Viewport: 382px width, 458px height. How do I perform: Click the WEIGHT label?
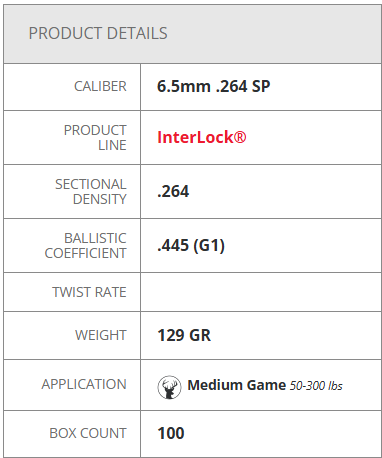click(101, 335)
